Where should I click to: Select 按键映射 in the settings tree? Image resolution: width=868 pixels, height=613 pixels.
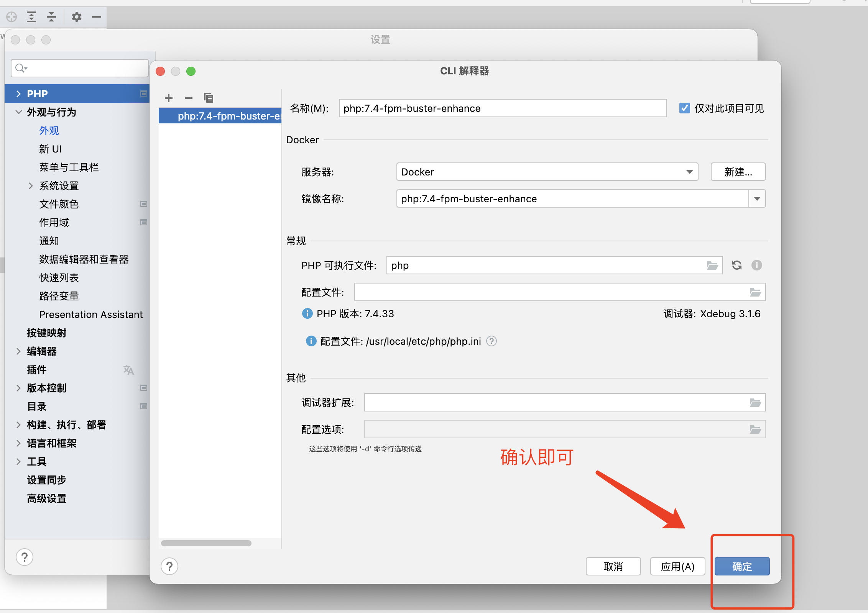[x=46, y=333]
